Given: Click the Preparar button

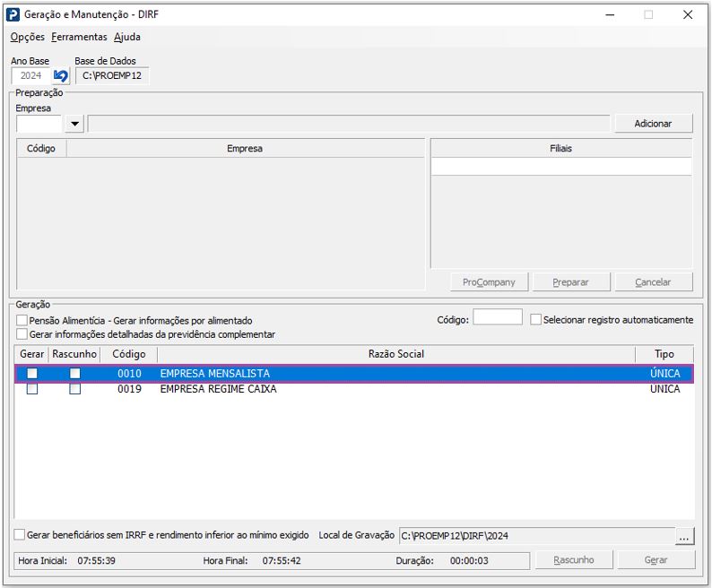Looking at the screenshot, I should 571,282.
